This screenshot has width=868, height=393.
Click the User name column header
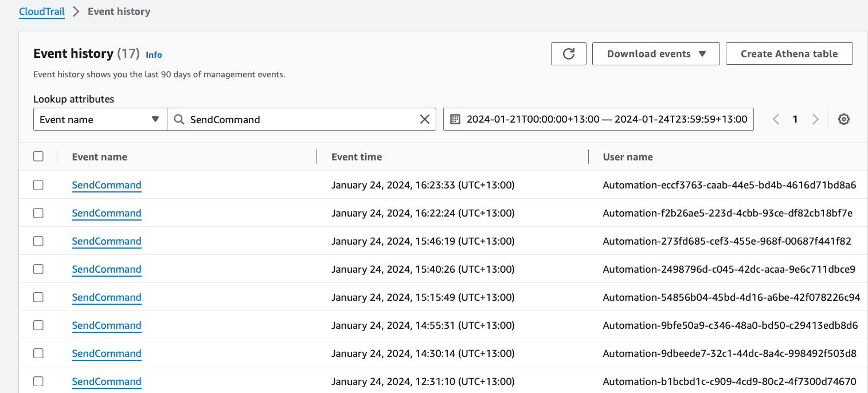pos(628,157)
